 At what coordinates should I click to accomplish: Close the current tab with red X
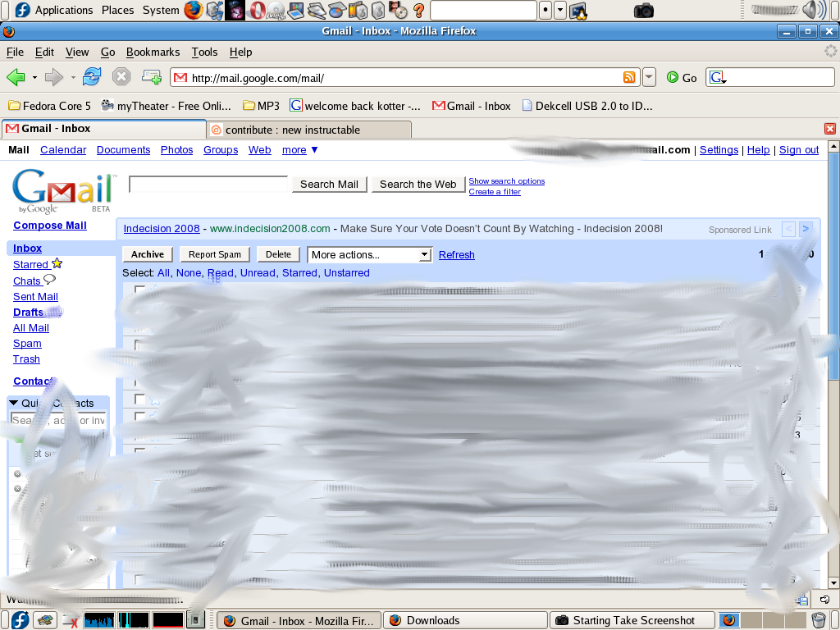[x=830, y=129]
